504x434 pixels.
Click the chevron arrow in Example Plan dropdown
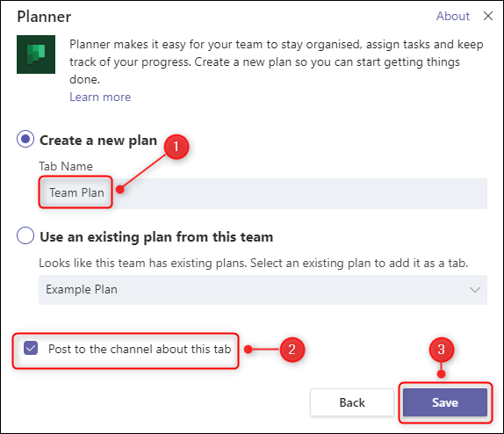pos(475,290)
